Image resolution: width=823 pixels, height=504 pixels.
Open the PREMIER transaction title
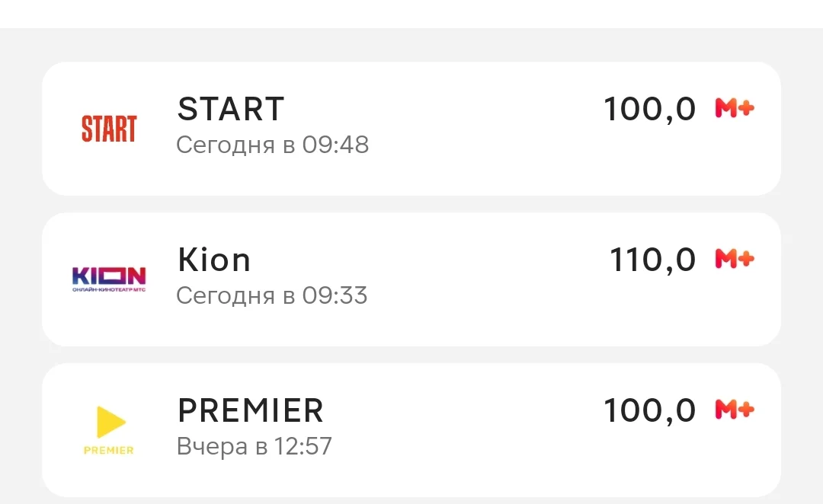[251, 410]
